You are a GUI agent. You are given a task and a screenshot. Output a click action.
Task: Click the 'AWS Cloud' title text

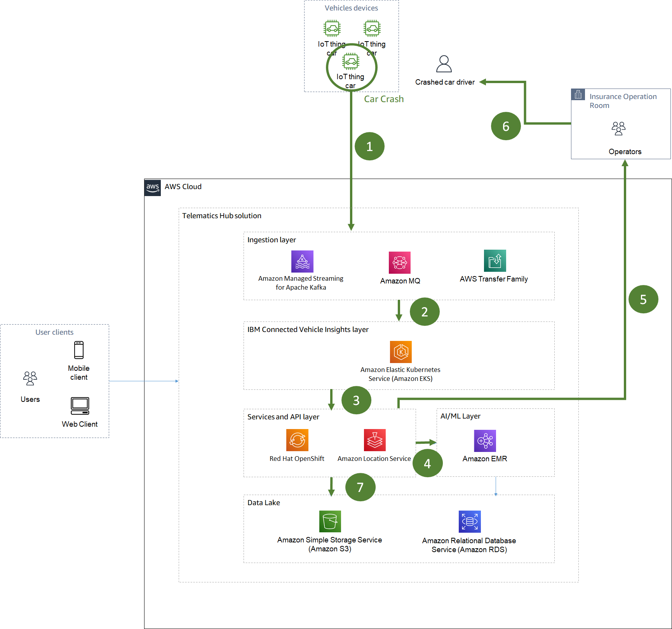point(183,187)
